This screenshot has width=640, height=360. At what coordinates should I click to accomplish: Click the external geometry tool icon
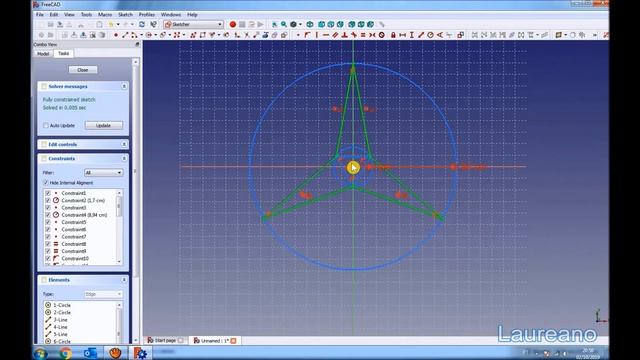(x=265, y=35)
